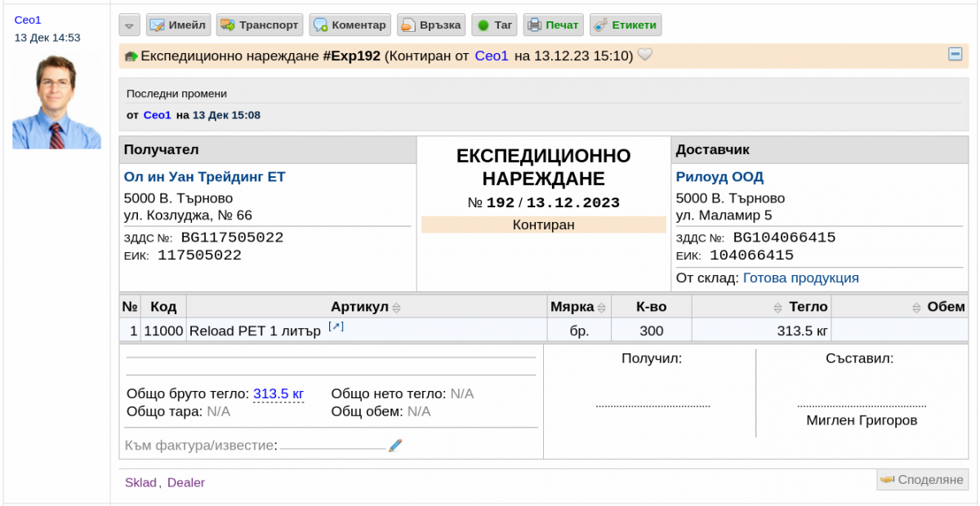Select the К-во column header

click(x=652, y=307)
